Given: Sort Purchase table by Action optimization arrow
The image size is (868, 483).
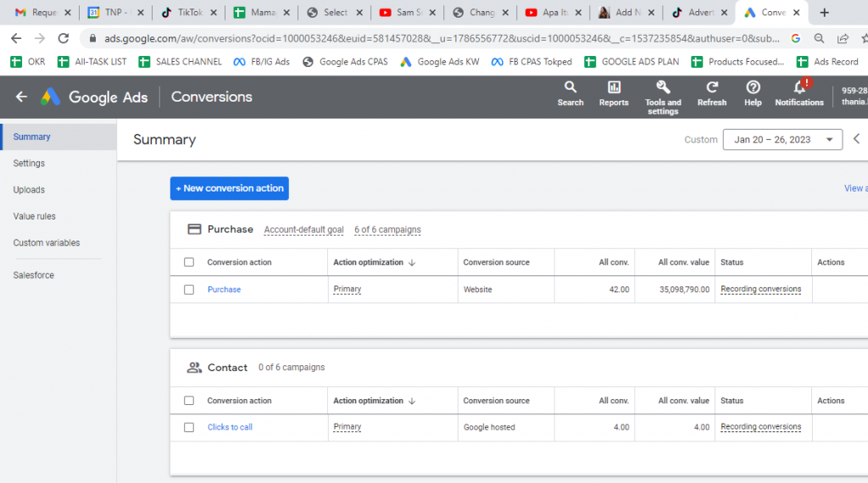Looking at the screenshot, I should (x=412, y=263).
